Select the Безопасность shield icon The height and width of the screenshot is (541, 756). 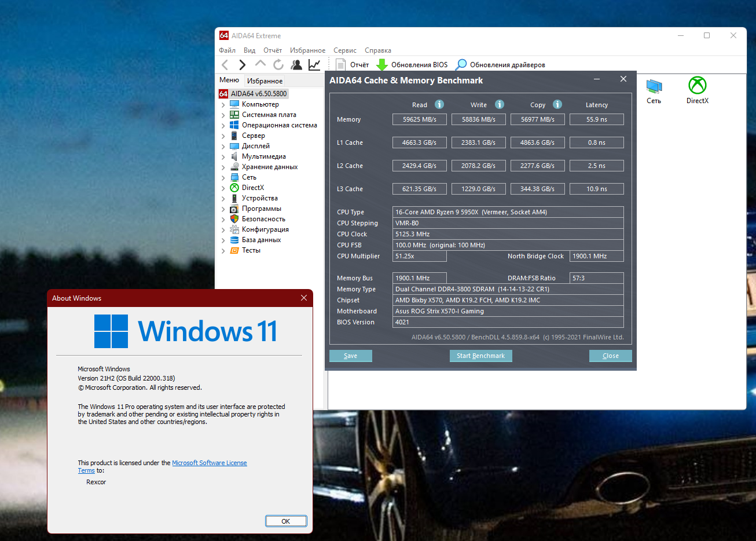[234, 219]
